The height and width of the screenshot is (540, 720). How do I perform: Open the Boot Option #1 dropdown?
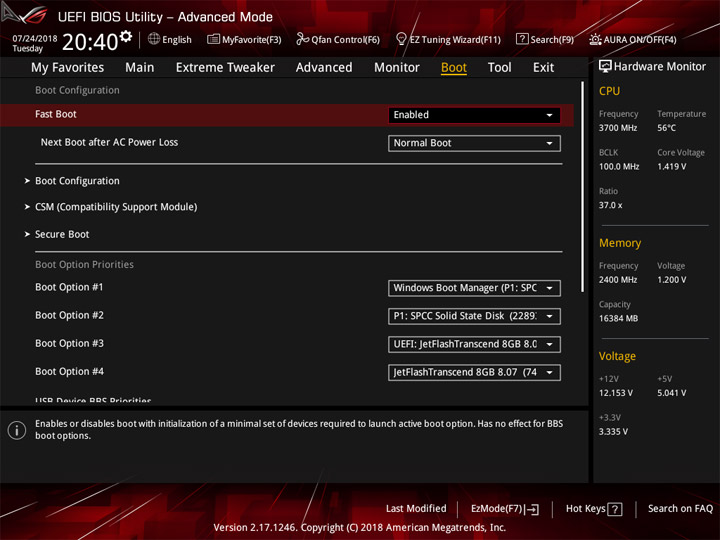pos(474,288)
